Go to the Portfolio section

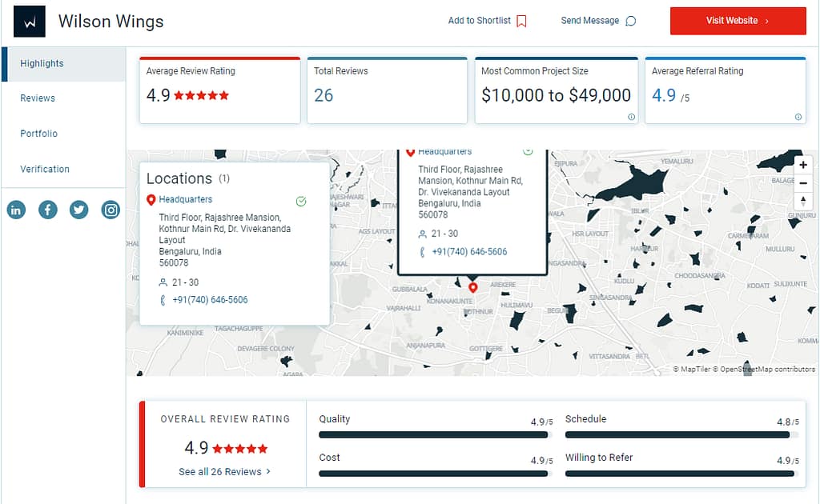click(x=38, y=134)
